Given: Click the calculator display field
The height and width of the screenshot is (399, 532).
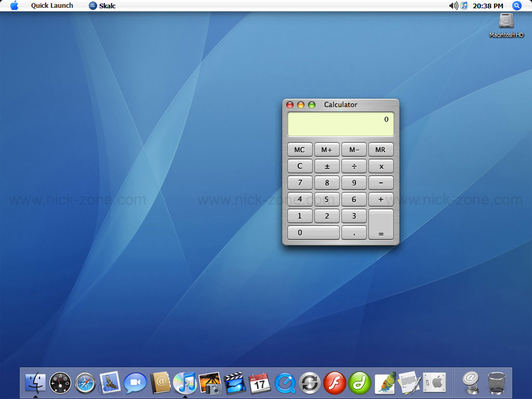Looking at the screenshot, I should 341,124.
